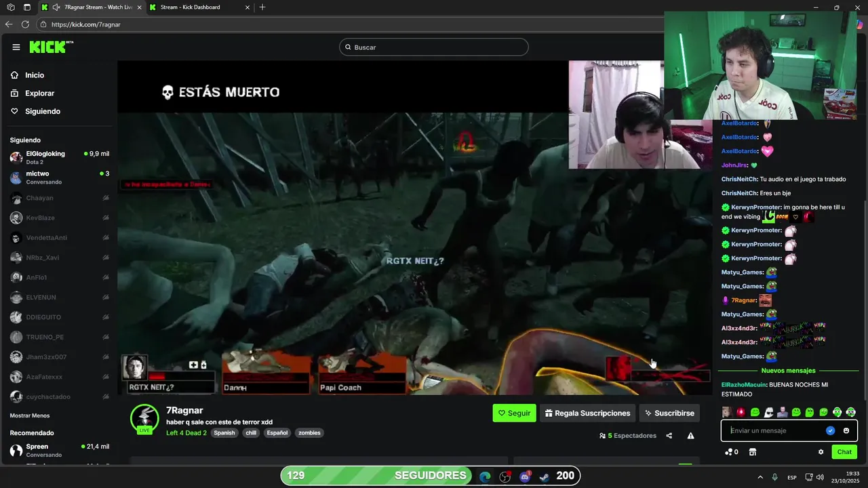Viewport: 868px width, 488px height.
Task: Open Discord from the taskbar
Action: [525, 477]
